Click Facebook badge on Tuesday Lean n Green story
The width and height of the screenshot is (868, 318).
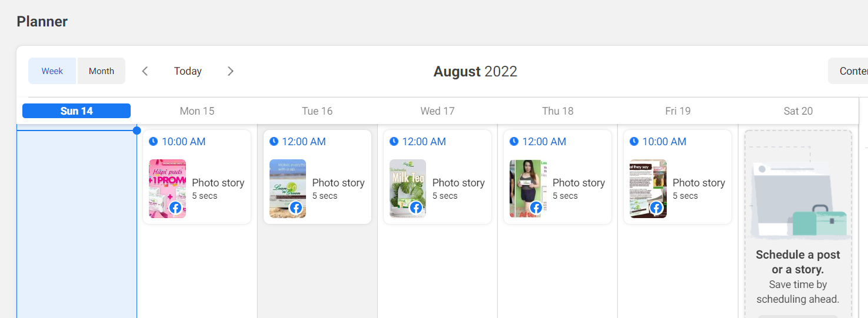click(296, 207)
